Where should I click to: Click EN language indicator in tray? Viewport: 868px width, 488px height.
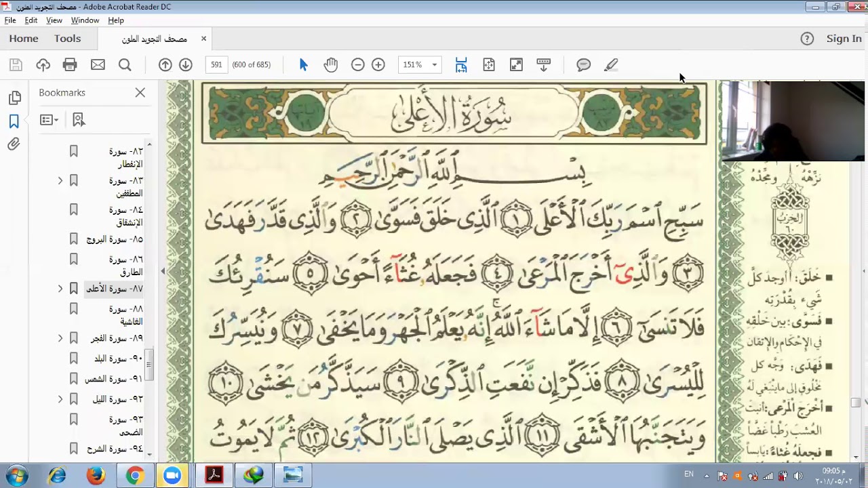[x=689, y=476]
